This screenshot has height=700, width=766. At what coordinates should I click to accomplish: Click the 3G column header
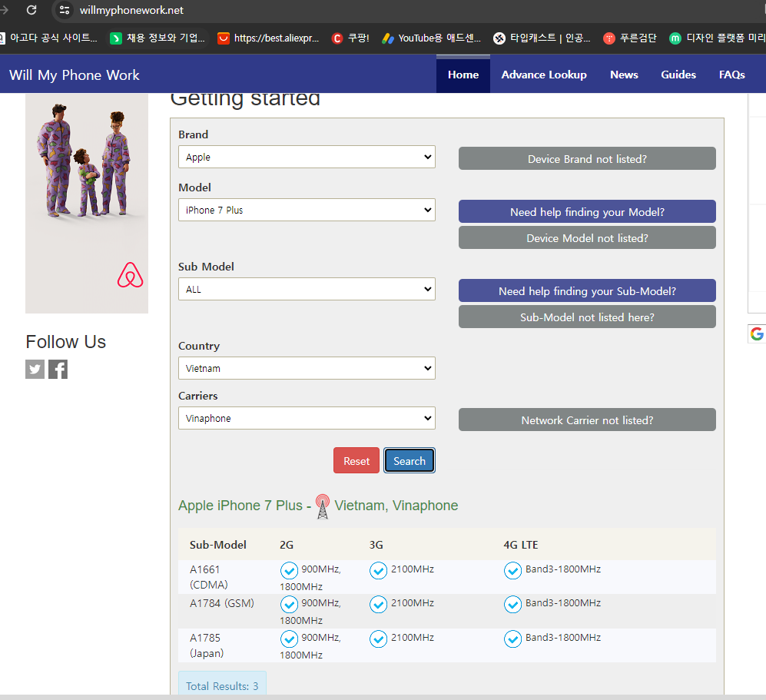click(x=376, y=545)
